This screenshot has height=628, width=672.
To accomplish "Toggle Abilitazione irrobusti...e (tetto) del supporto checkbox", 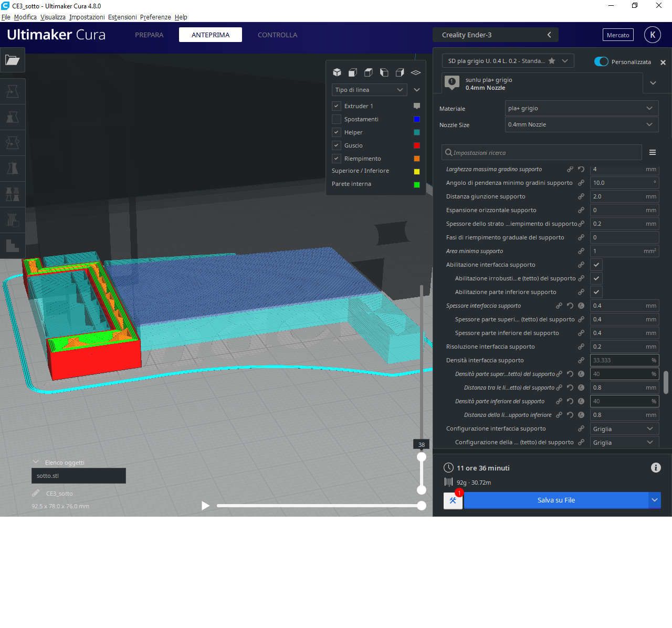I will coord(596,278).
